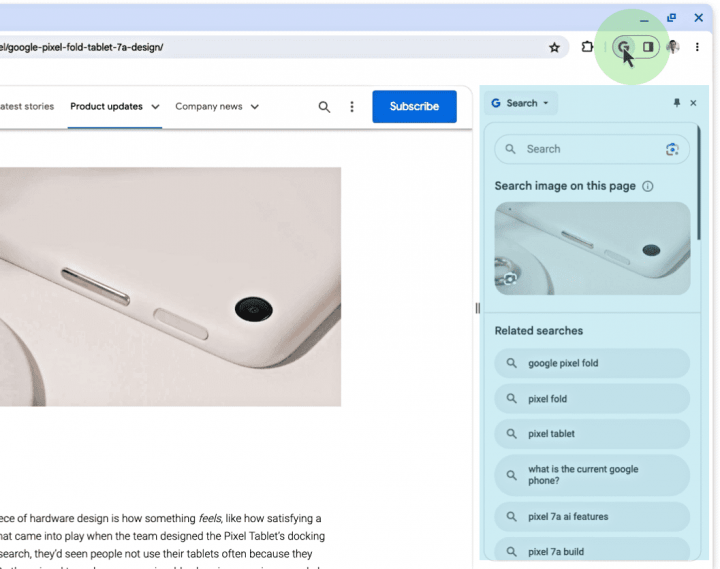720x569 pixels.
Task: Toggle the browser side panel icon
Action: [648, 47]
